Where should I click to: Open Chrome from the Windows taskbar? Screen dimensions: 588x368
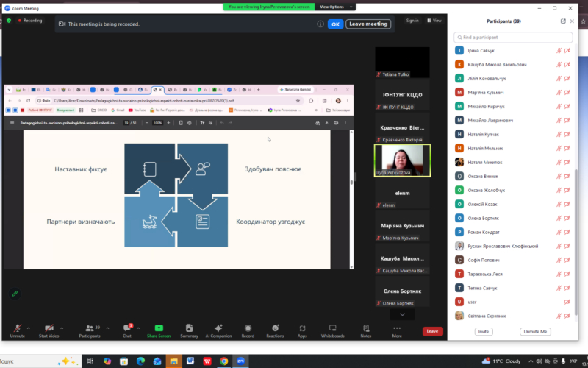(224, 361)
